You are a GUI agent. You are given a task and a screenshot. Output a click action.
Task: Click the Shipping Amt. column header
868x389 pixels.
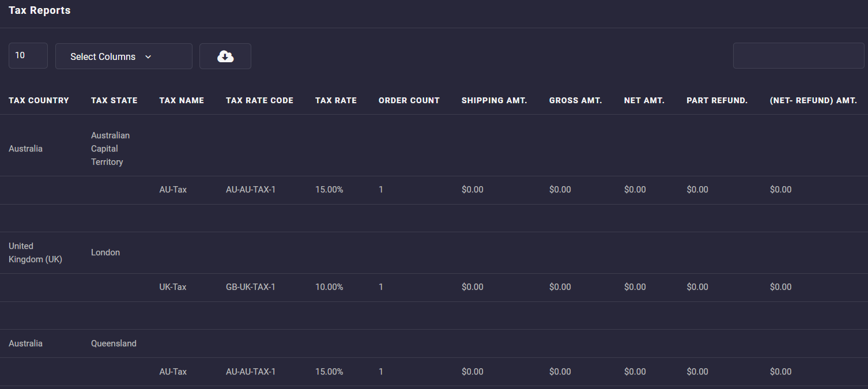pyautogui.click(x=494, y=100)
